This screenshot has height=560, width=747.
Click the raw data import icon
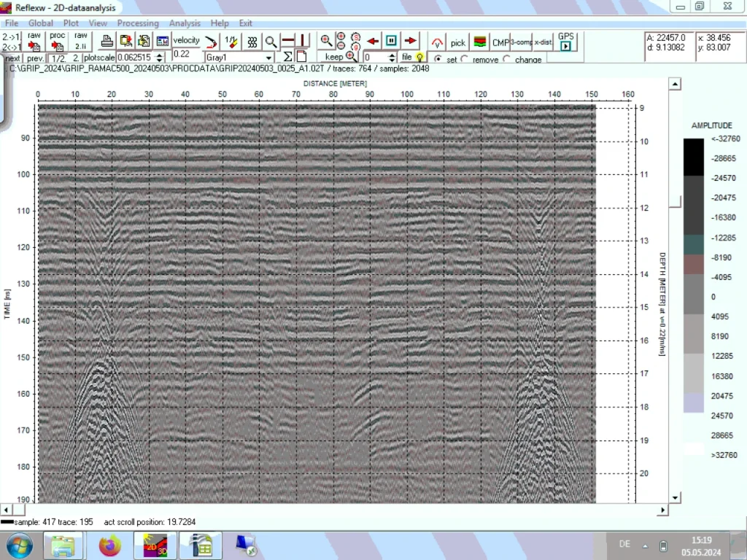pyautogui.click(x=34, y=42)
